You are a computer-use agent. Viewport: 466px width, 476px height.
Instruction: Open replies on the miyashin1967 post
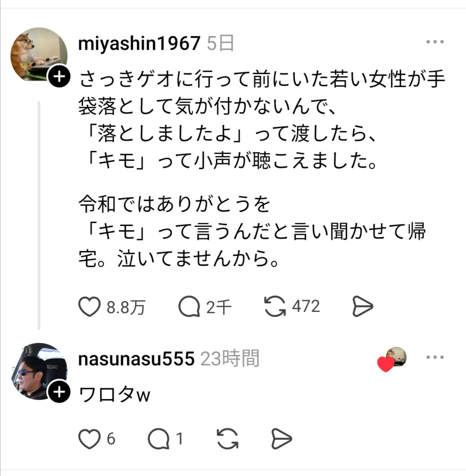click(x=189, y=306)
